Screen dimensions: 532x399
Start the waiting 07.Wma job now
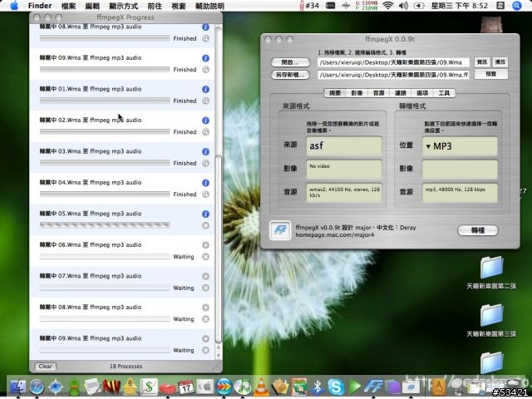click(x=205, y=277)
